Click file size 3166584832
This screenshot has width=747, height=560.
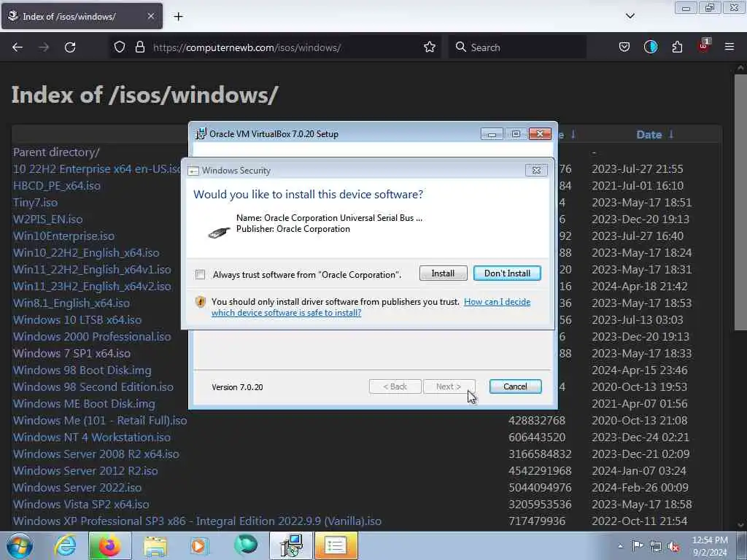[540, 454]
